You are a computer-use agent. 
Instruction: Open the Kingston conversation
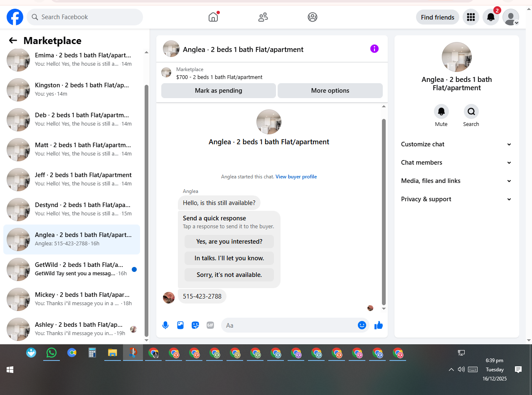71,90
